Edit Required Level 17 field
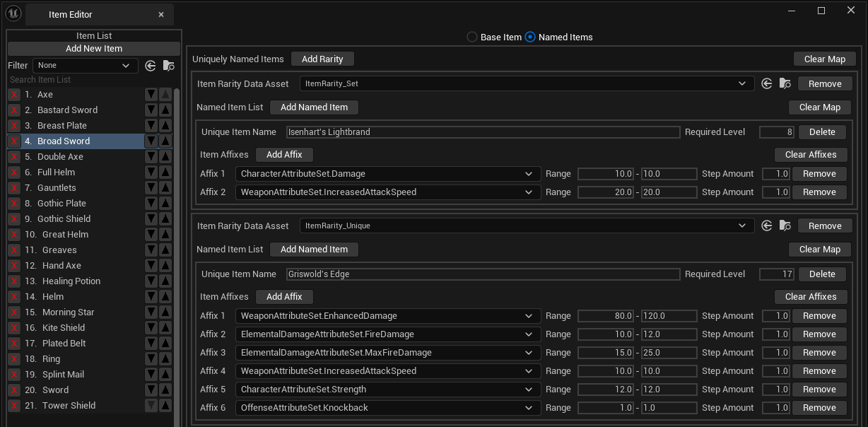 coord(777,274)
